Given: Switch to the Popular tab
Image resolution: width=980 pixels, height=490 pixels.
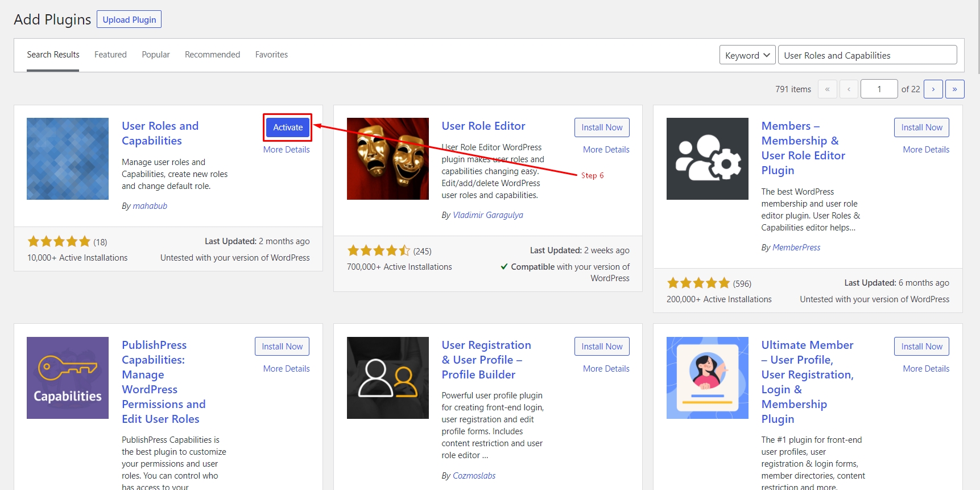Looking at the screenshot, I should point(156,55).
